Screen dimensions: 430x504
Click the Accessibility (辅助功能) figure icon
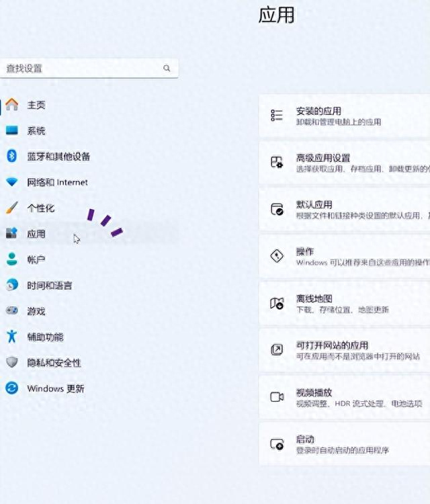(12, 336)
